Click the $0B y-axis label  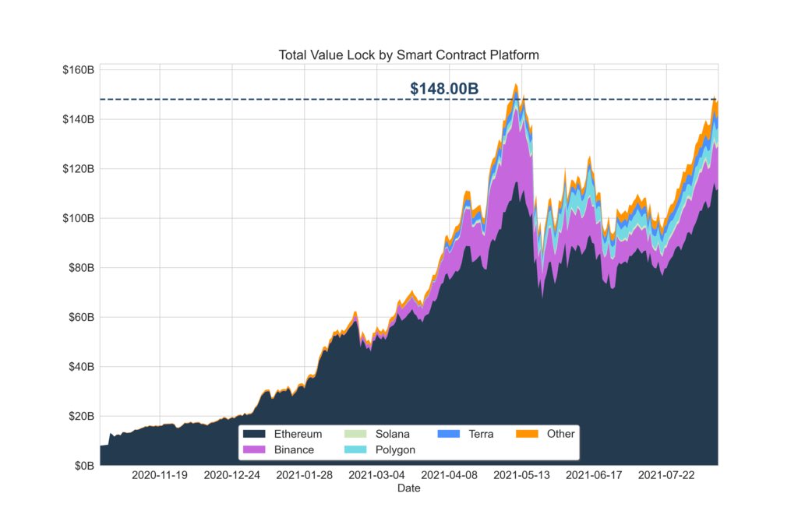(84, 466)
